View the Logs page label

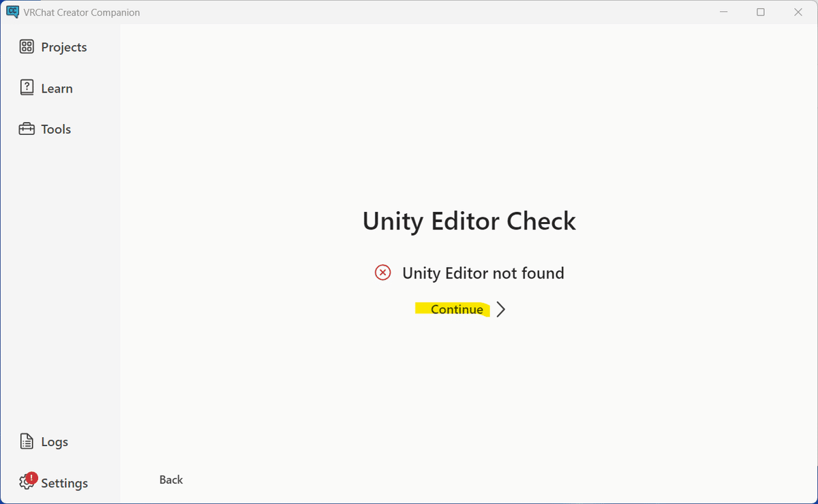point(55,442)
